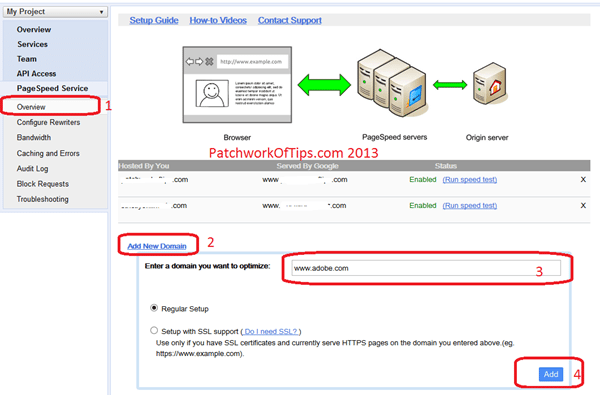The image size is (600, 395).
Task: Open the How-to Videos link
Action: click(218, 20)
